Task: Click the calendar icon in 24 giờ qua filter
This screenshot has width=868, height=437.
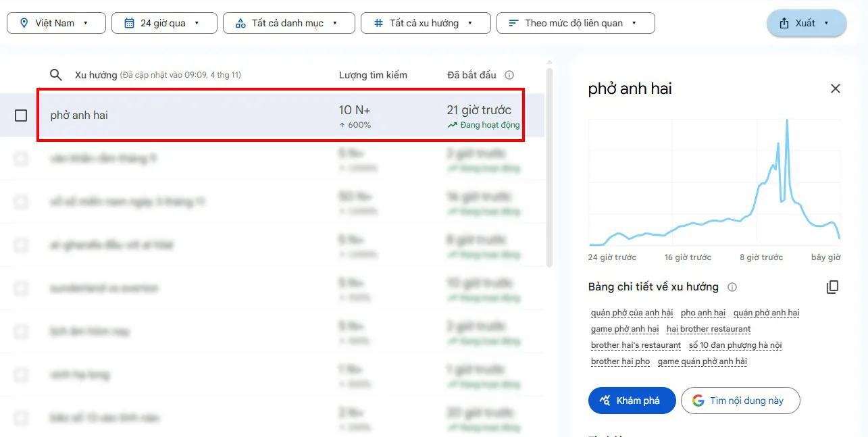Action: 129,23
